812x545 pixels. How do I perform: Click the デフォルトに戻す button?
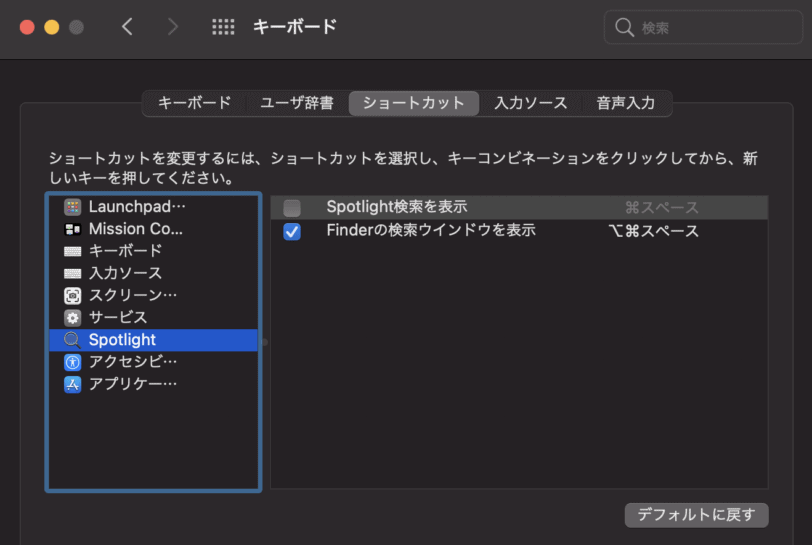[697, 515]
